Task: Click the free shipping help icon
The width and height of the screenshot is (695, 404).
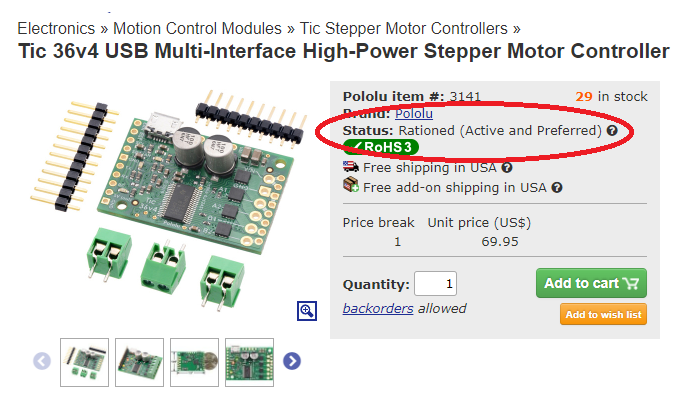Action: (x=507, y=168)
